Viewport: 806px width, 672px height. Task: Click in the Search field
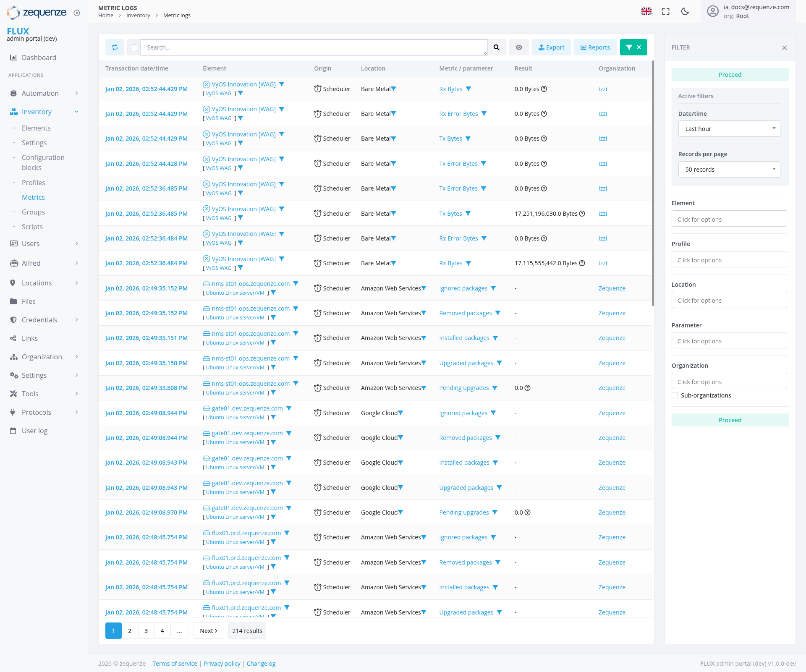(314, 47)
